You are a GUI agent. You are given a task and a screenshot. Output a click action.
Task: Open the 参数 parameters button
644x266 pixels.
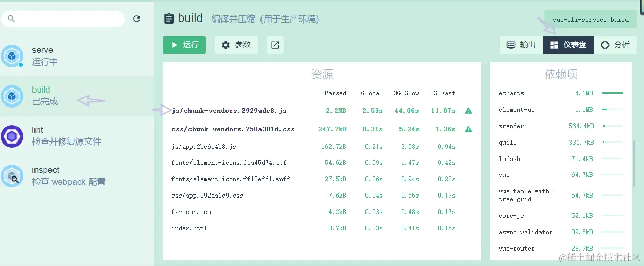point(236,45)
